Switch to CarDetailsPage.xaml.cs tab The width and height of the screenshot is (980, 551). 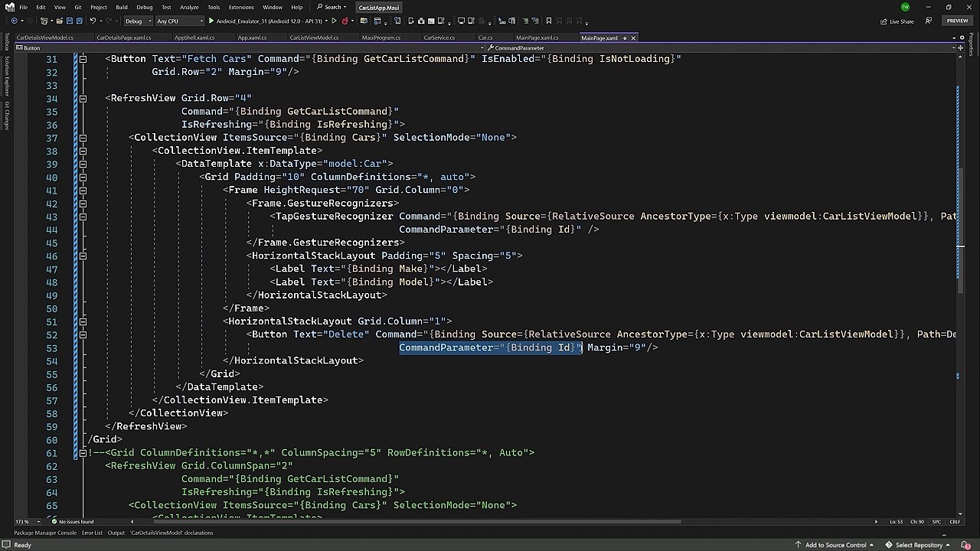pos(123,37)
